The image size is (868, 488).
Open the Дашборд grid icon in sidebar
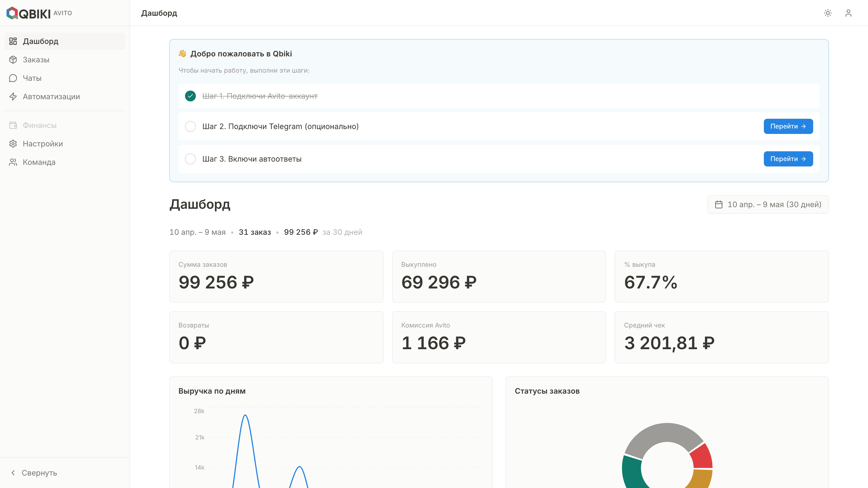pos(13,41)
